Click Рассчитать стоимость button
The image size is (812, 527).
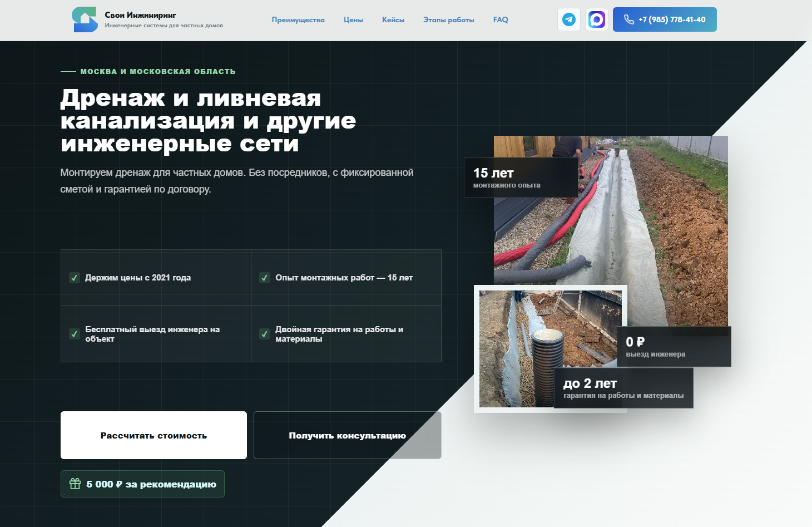(x=154, y=435)
